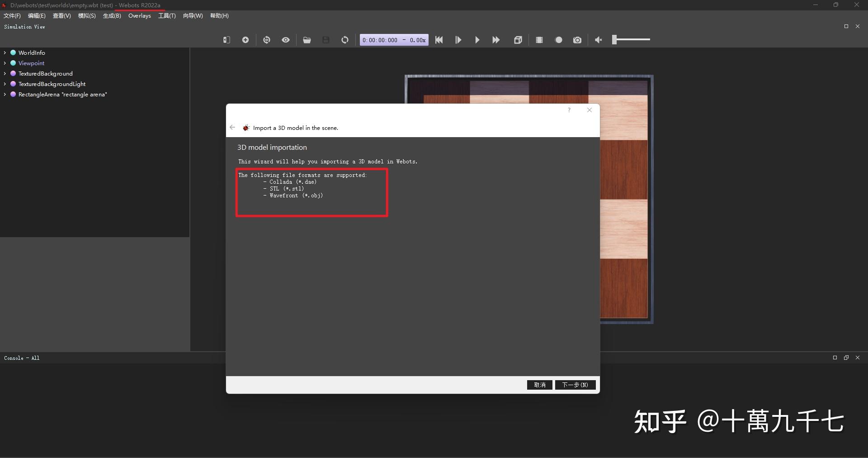
Task: Expand TexturedBackgroundLight in scene tree
Action: click(x=5, y=84)
